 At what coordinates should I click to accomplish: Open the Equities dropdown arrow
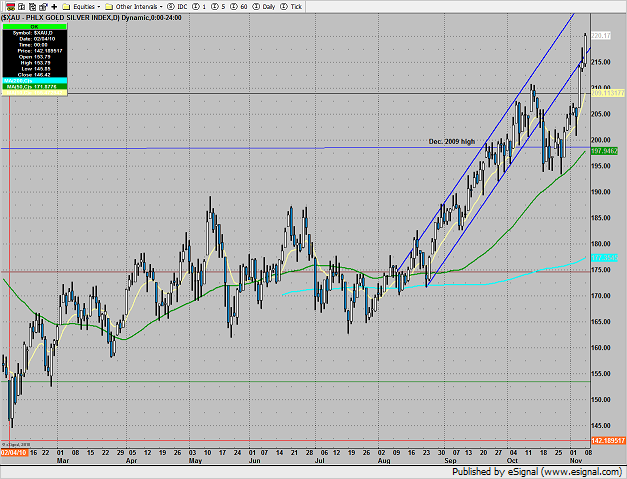coord(99,7)
